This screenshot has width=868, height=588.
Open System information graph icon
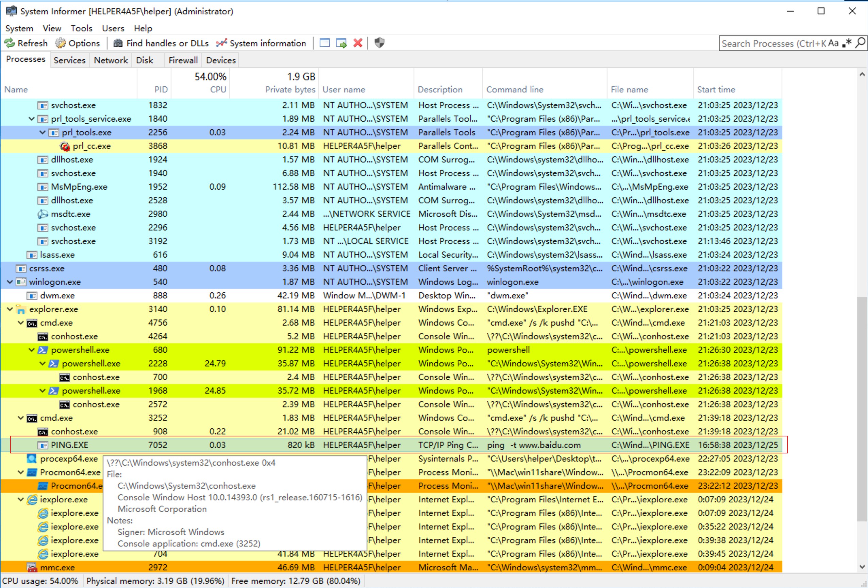(221, 43)
